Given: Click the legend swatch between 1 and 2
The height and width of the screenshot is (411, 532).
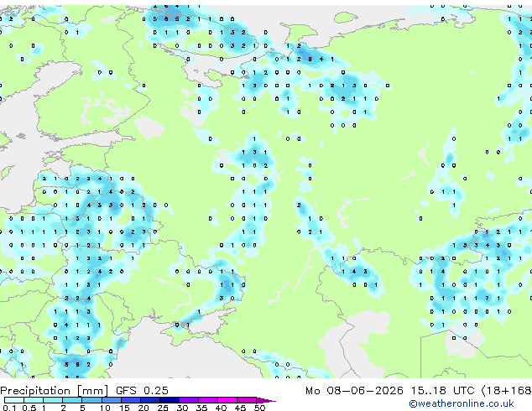Looking at the screenshot, I should point(53,400).
